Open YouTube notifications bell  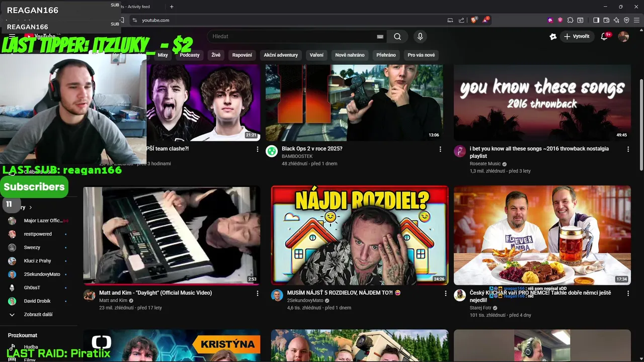[x=605, y=36]
